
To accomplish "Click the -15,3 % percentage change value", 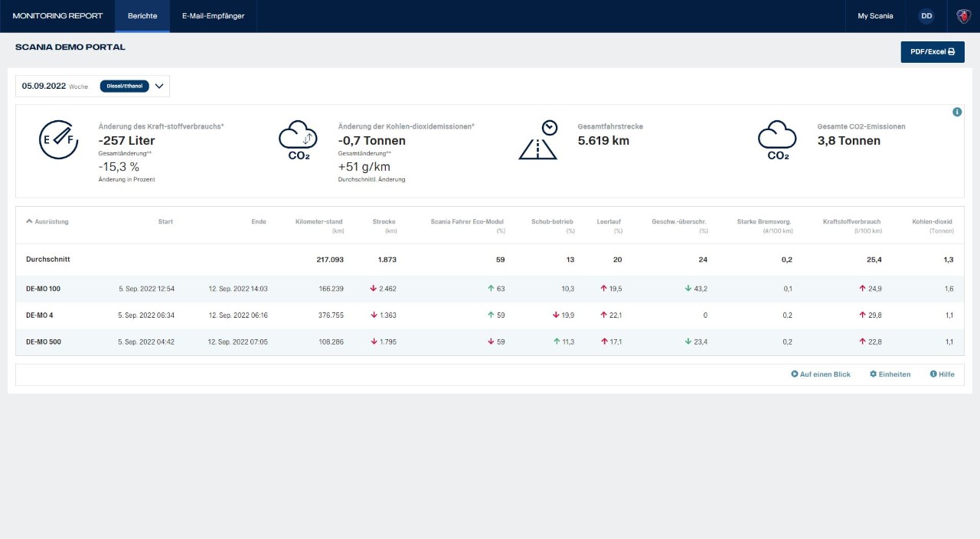I will (119, 166).
